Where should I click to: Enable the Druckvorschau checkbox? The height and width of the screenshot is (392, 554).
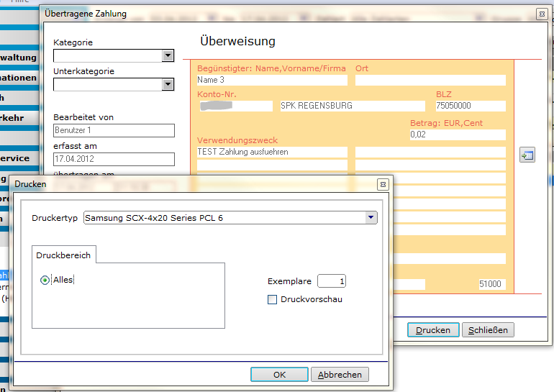click(272, 299)
